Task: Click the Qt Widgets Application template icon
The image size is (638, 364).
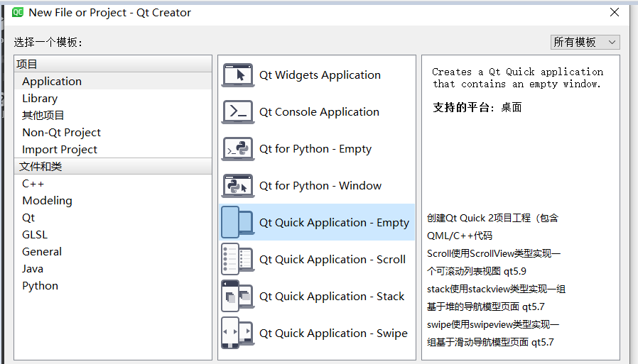Action: point(238,75)
